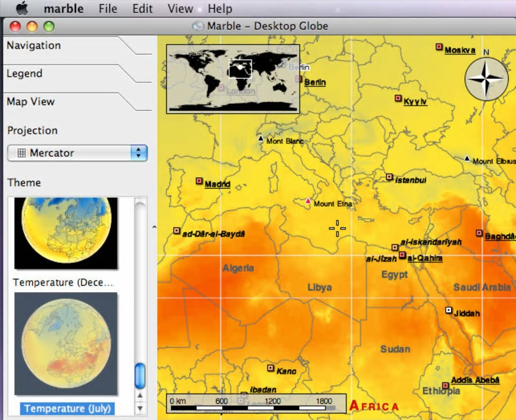Click the Jiddah city square marker
The width and height of the screenshot is (516, 420).
[x=449, y=310]
